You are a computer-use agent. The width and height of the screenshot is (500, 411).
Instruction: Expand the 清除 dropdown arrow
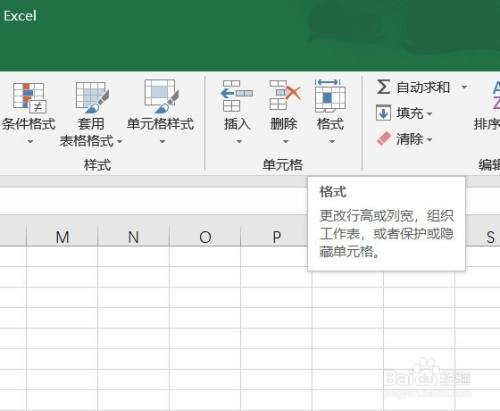[429, 139]
